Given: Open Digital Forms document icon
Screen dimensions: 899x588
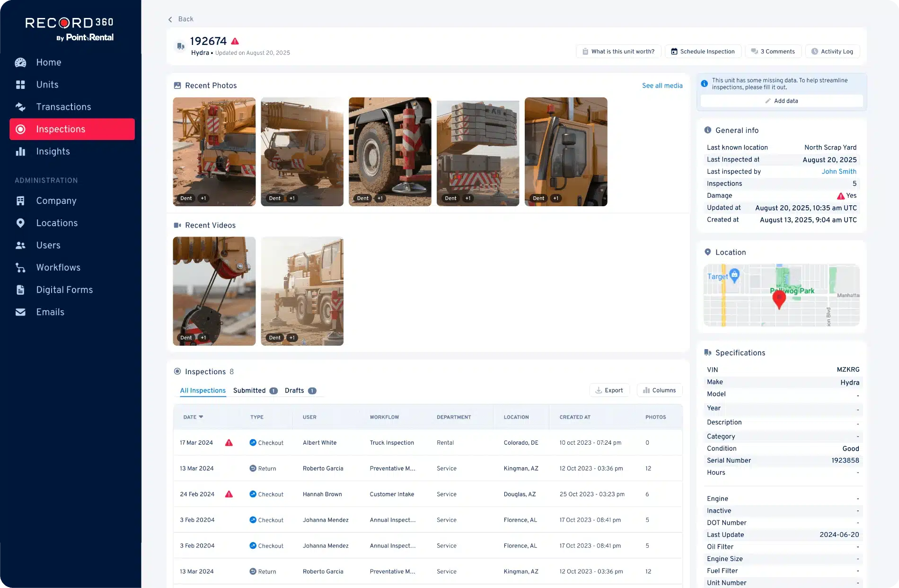Looking at the screenshot, I should coord(20,290).
